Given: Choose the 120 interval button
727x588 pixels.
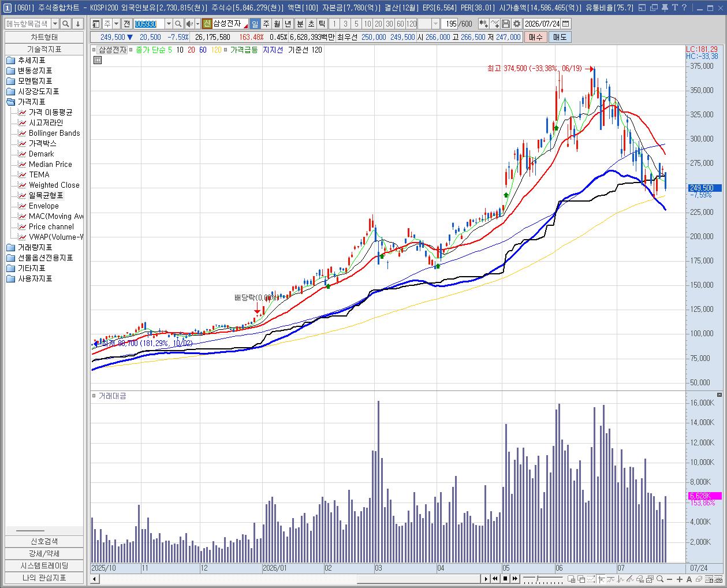Looking at the screenshot, I should (x=411, y=24).
